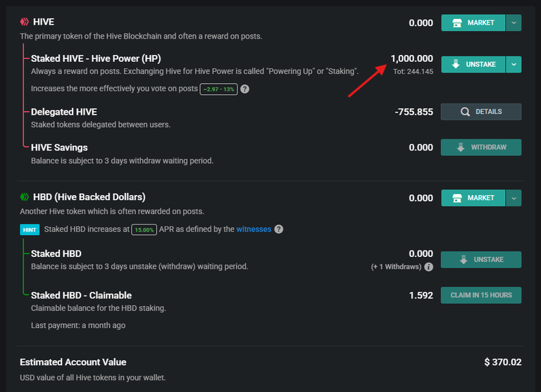Click Last payment: a month ago text

click(x=78, y=325)
